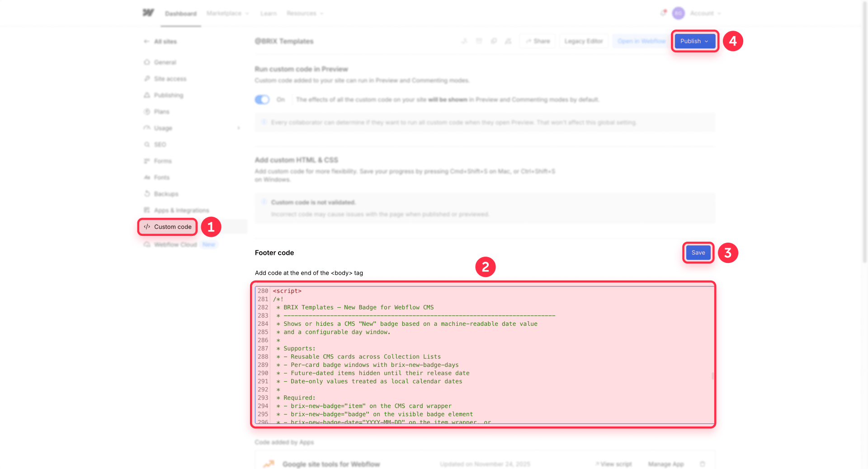Click the Share button
This screenshot has width=868, height=469.
click(538, 41)
